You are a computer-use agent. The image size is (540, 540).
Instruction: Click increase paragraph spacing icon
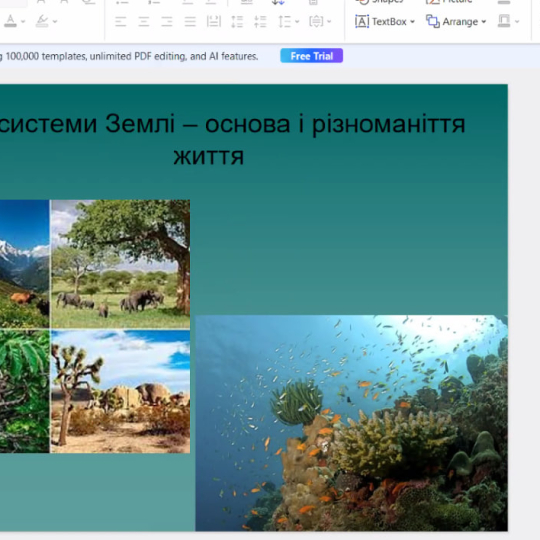(x=237, y=22)
